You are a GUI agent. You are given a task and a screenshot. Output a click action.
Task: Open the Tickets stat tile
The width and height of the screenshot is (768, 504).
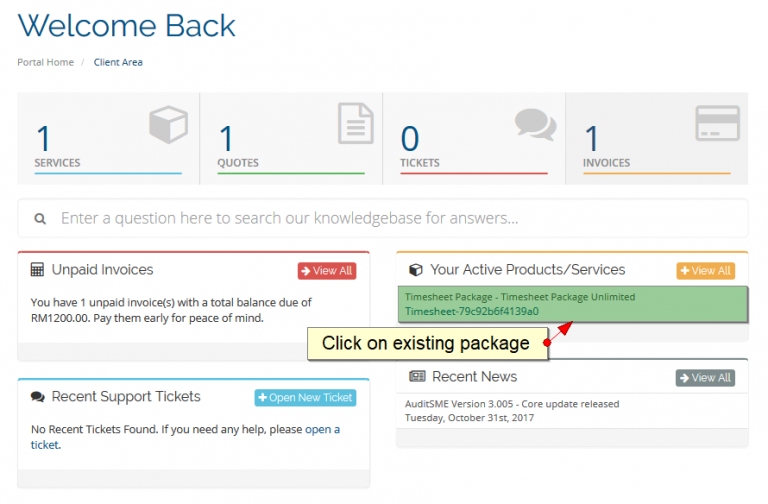(474, 139)
